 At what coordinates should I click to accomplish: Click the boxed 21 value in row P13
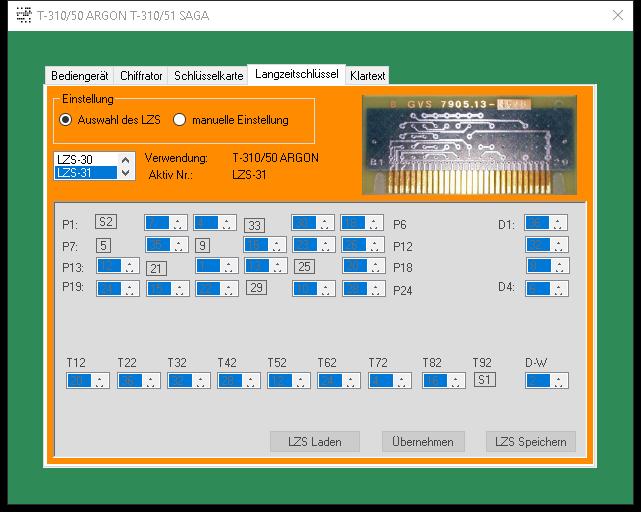point(156,268)
